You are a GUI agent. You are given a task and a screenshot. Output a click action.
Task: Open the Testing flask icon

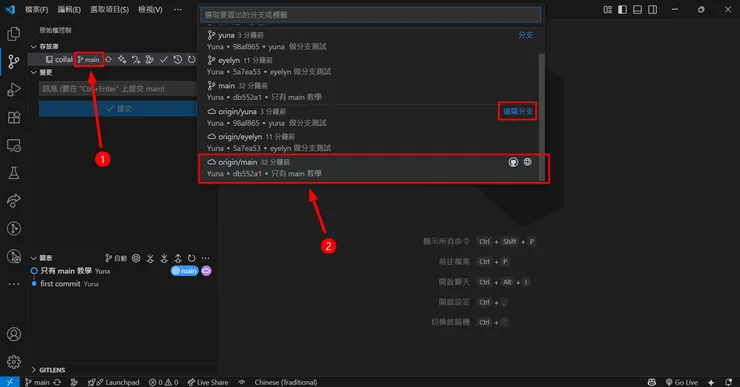pyautogui.click(x=14, y=173)
